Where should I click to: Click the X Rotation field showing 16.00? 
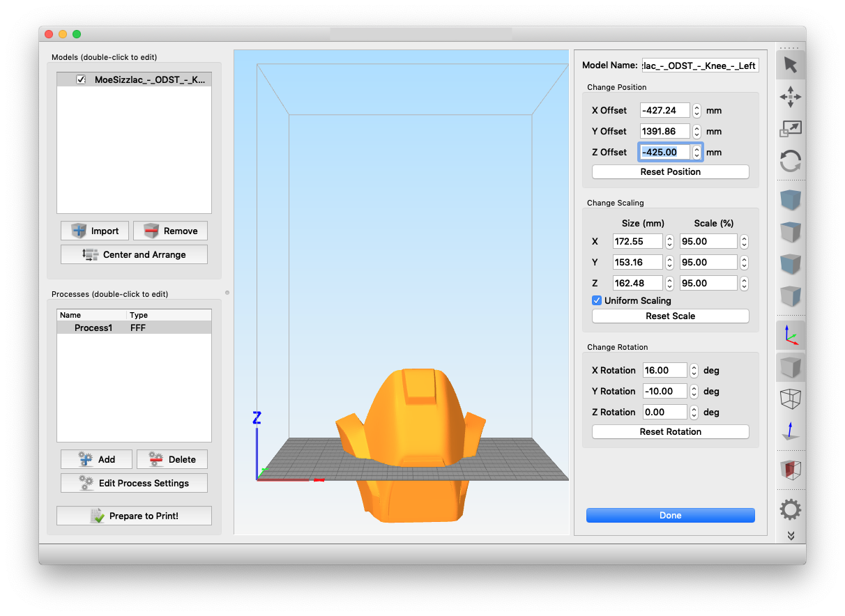coord(664,370)
